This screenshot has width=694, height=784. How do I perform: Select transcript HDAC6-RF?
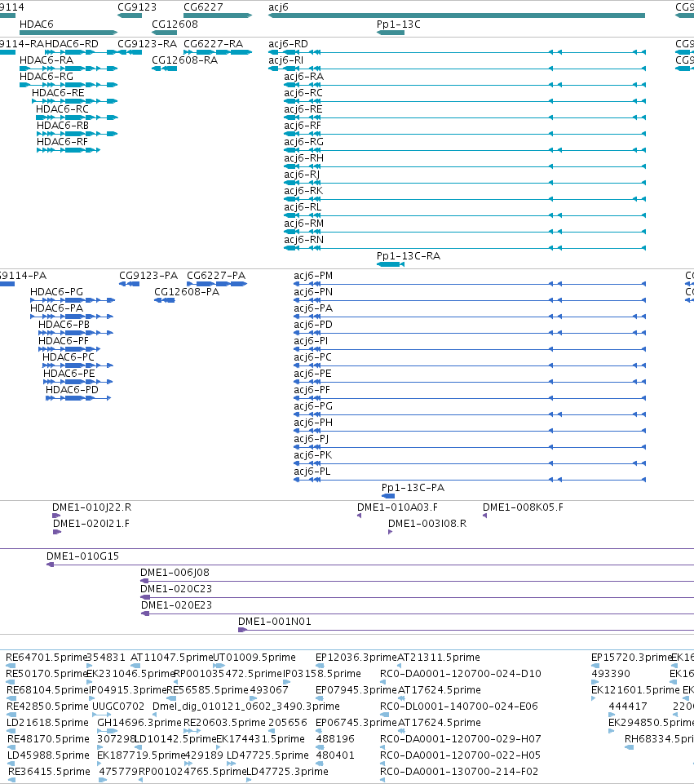pos(62,142)
